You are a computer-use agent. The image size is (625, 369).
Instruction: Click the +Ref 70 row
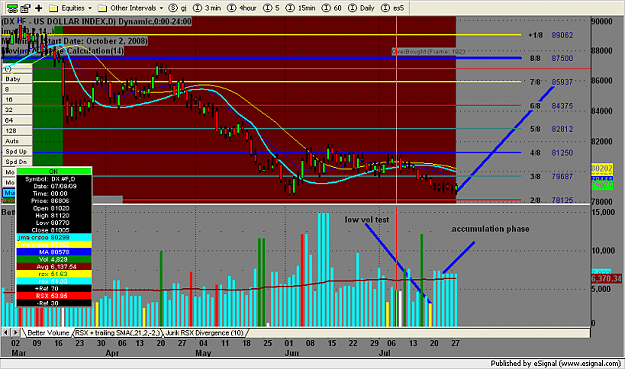54,288
